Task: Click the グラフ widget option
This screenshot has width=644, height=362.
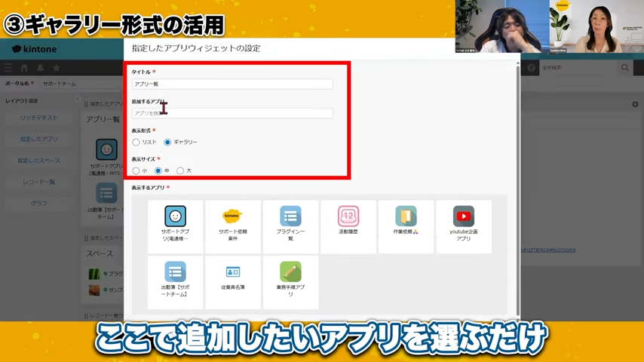Action: pyautogui.click(x=39, y=203)
